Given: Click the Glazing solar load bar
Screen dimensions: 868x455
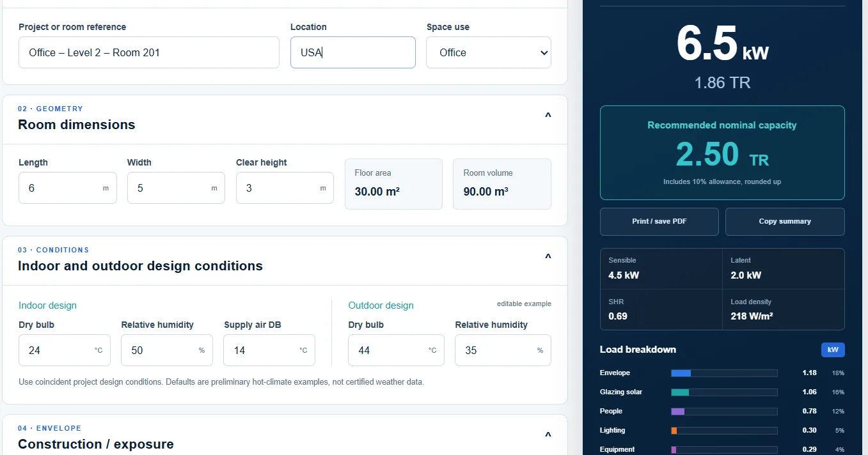Looking at the screenshot, I should click(724, 392).
